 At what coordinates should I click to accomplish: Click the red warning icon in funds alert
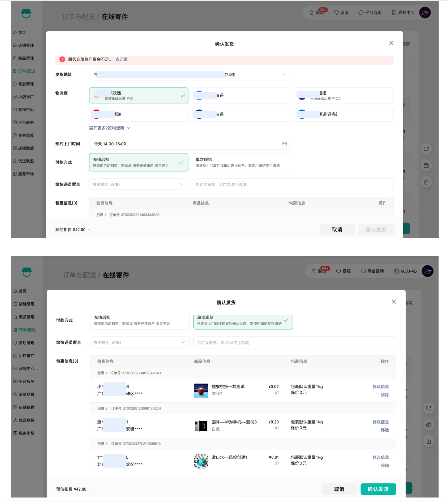(x=62, y=59)
